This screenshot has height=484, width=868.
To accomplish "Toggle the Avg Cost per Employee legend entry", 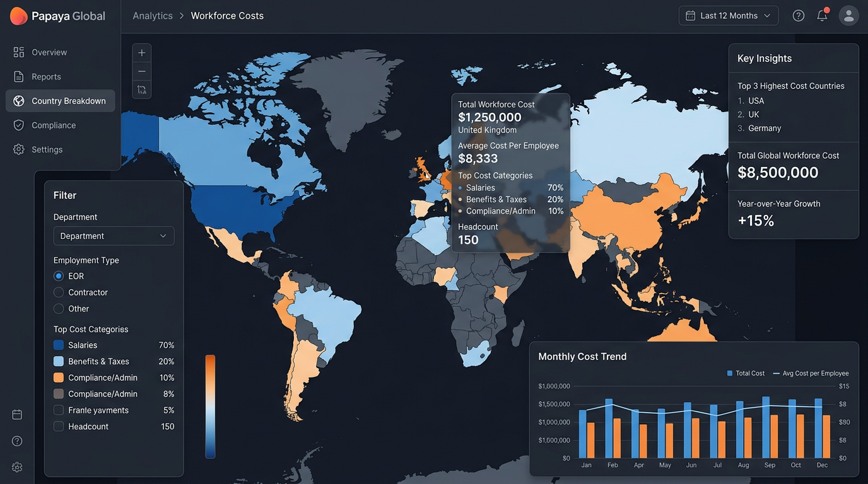I will pos(811,373).
